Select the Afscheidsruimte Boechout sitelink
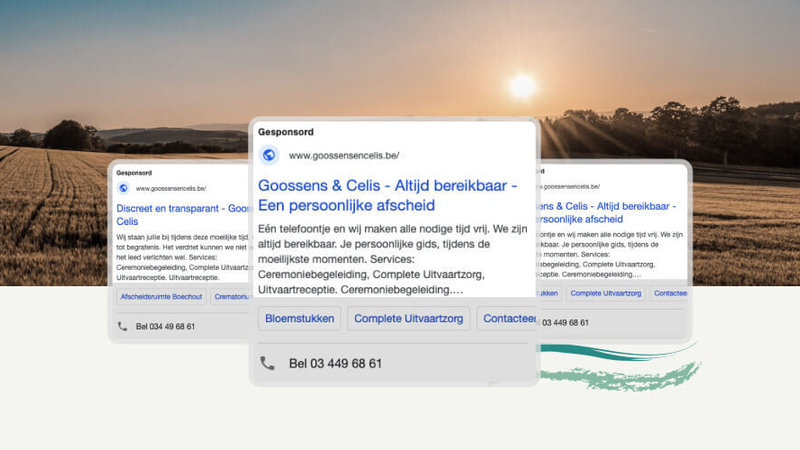800x450 pixels. (x=160, y=297)
